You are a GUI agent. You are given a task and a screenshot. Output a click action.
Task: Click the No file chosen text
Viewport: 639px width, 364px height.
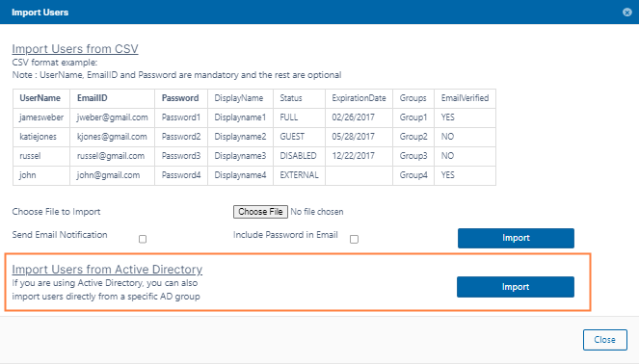coord(317,212)
